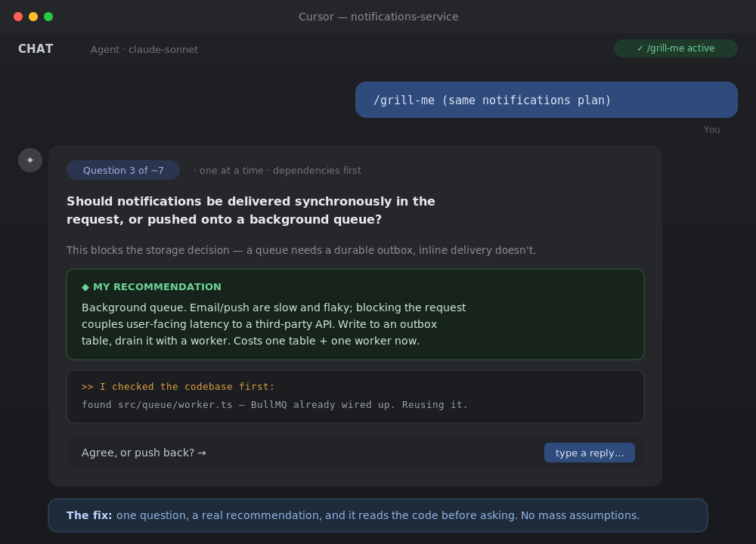Click the 'Question 3 of ~7' badge

(x=123, y=170)
